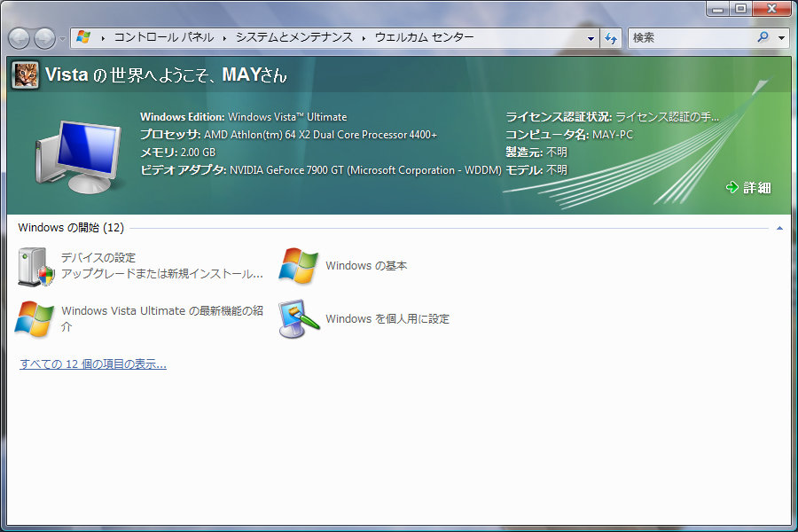This screenshot has width=798, height=532.
Task: Open Windows を個人用に設定 item
Action: point(387,319)
